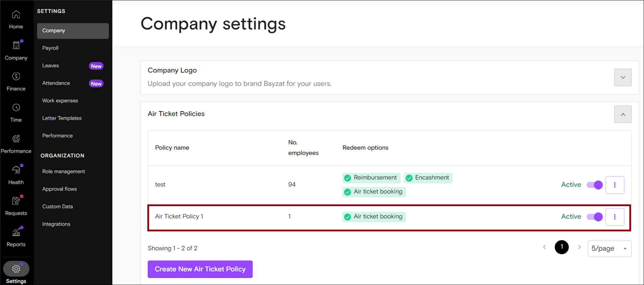Select Payroll in settings menu
Viewport: 644px width, 285px height.
tap(51, 48)
